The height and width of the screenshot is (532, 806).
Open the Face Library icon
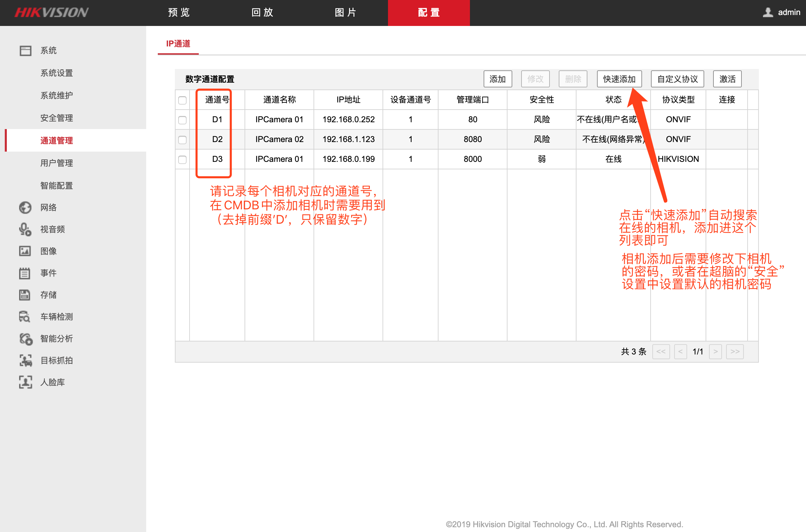(x=25, y=382)
